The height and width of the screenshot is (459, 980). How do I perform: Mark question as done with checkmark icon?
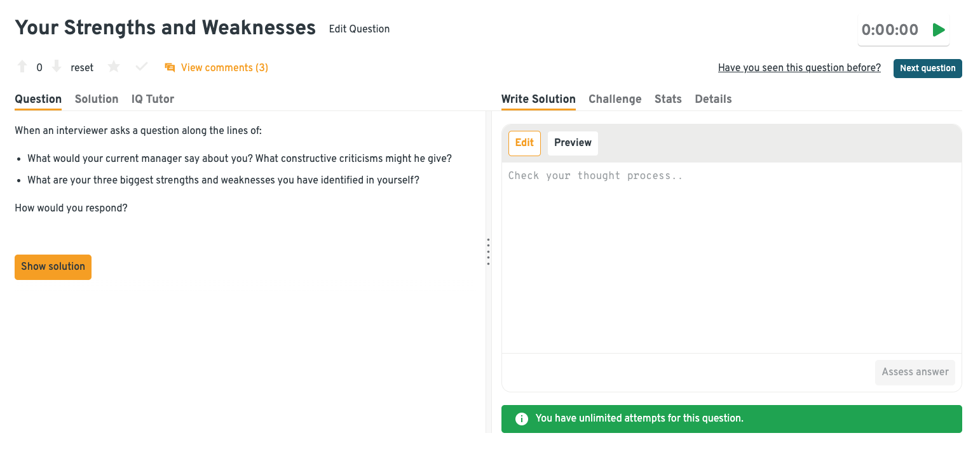(x=142, y=67)
